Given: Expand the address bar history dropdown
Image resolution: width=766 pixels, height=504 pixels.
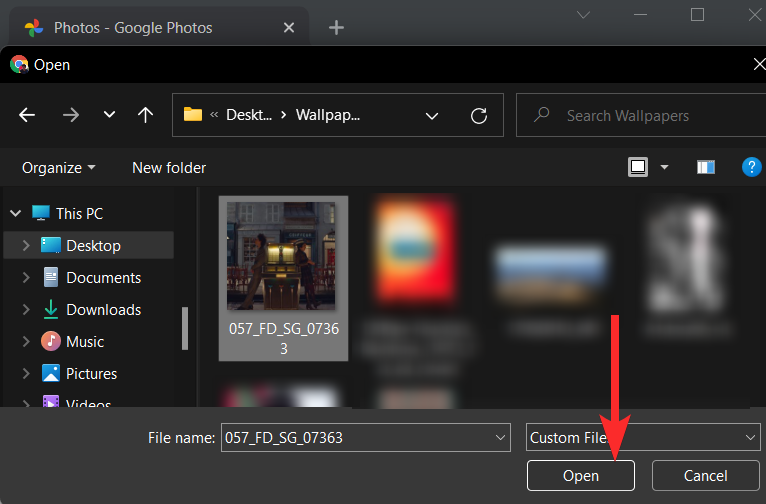Looking at the screenshot, I should tap(431, 116).
